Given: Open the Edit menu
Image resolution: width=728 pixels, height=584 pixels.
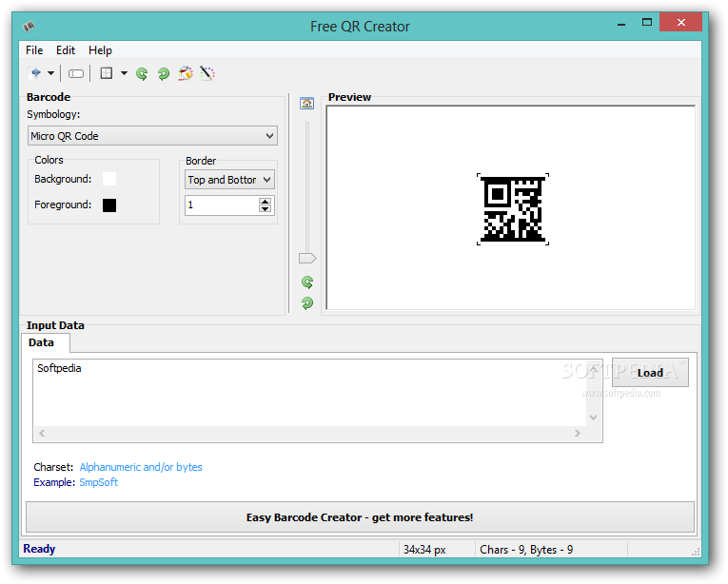Looking at the screenshot, I should [66, 50].
